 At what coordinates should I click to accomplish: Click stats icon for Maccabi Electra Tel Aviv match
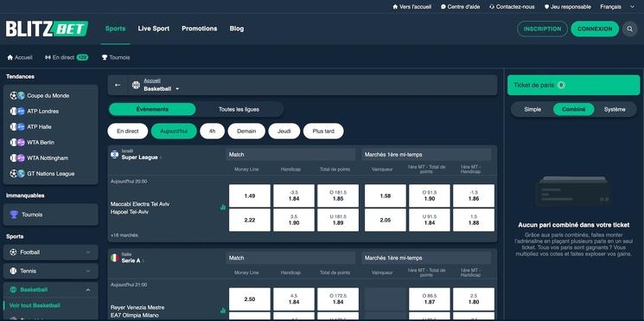click(x=223, y=208)
